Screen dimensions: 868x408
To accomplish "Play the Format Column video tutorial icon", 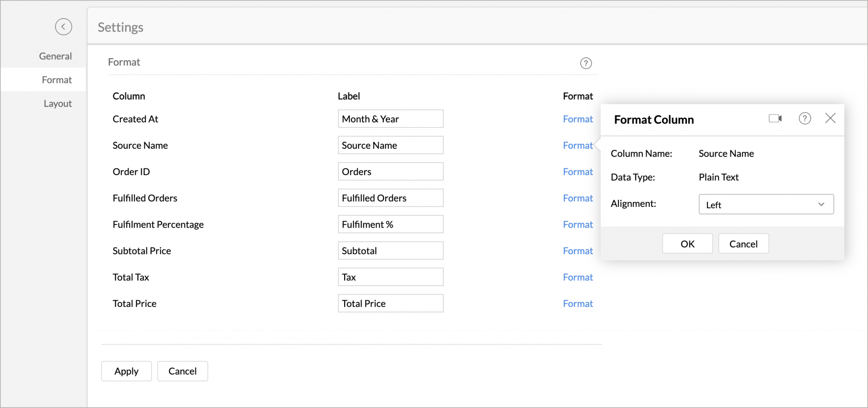I will pyautogui.click(x=775, y=118).
